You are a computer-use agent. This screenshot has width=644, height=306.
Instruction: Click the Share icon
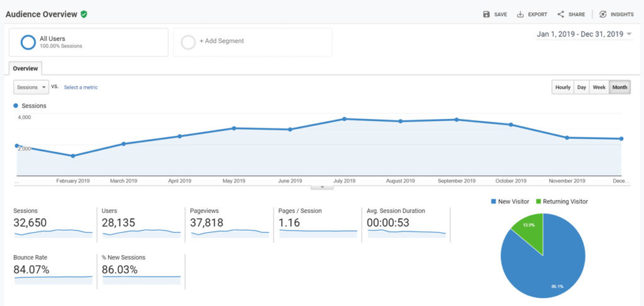point(560,14)
